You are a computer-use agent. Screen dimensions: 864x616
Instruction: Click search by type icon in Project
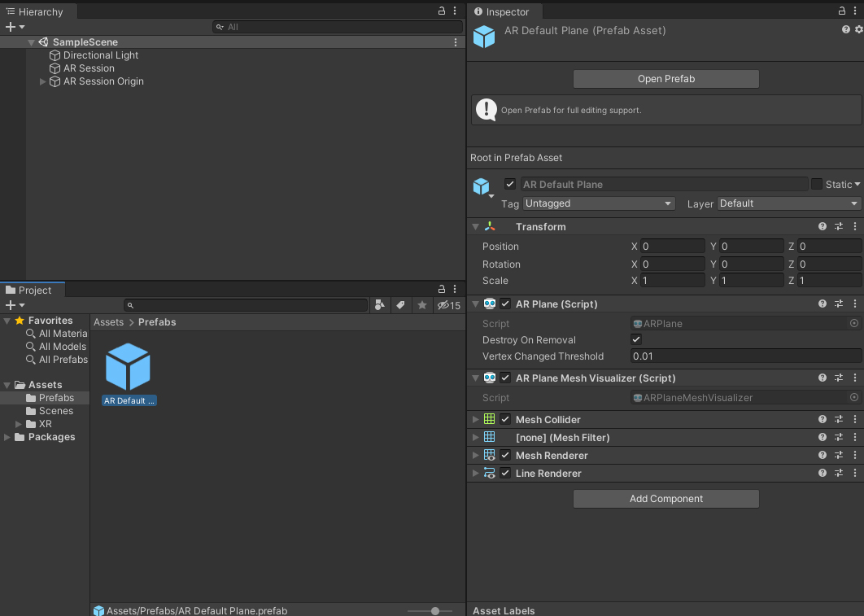(380, 305)
